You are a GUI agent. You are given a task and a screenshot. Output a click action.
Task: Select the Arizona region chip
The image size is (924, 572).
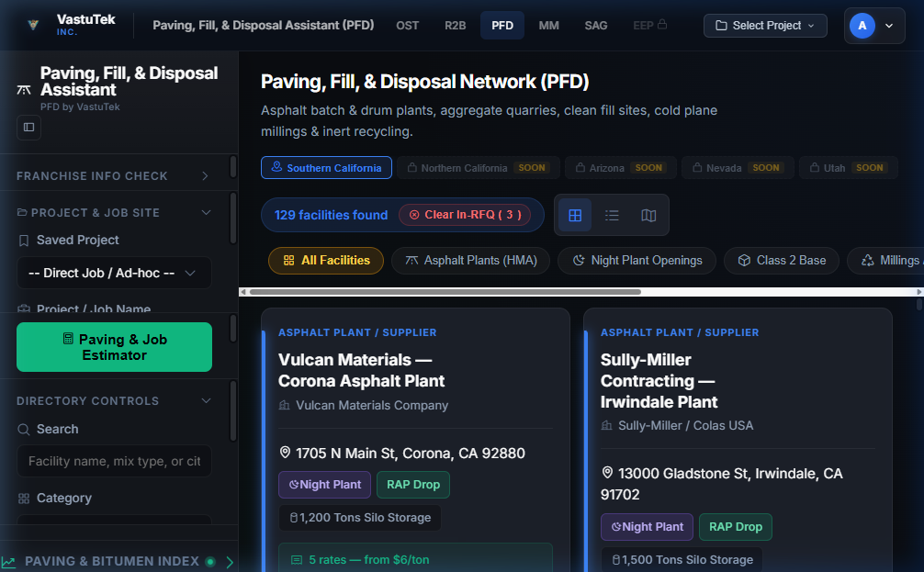[621, 168]
